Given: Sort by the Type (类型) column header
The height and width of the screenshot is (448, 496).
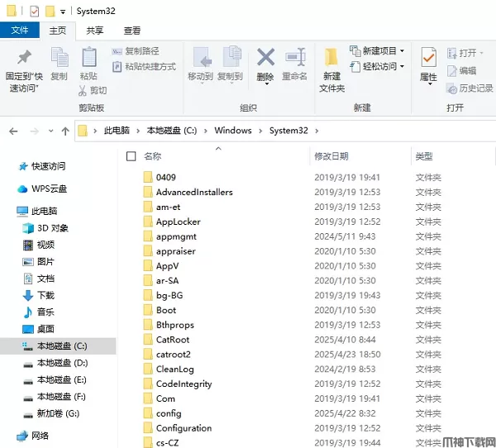Looking at the screenshot, I should pyautogui.click(x=424, y=156).
